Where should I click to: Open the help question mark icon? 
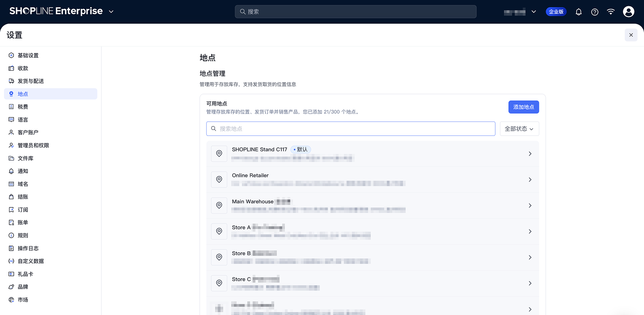coord(595,12)
